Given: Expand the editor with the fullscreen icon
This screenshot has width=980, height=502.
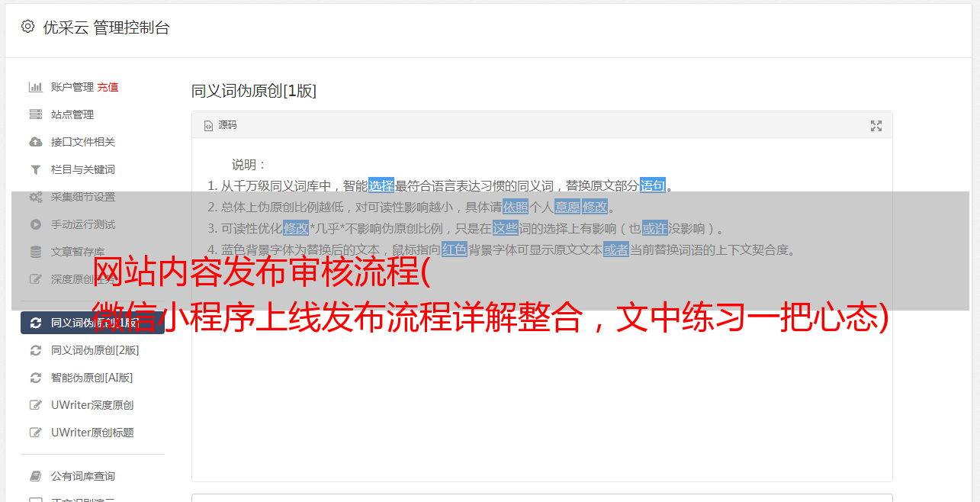Looking at the screenshot, I should tap(876, 126).
